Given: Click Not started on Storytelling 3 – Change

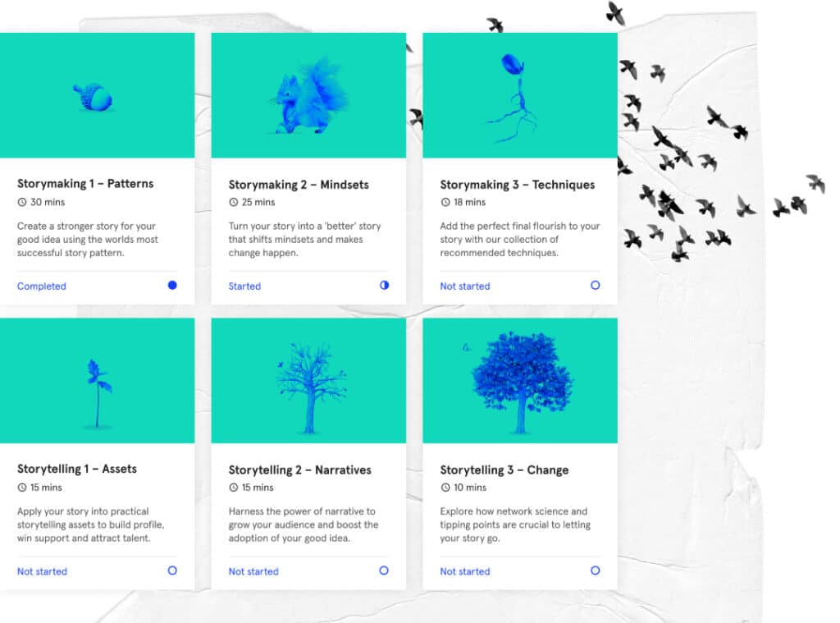Looking at the screenshot, I should coord(465,571).
